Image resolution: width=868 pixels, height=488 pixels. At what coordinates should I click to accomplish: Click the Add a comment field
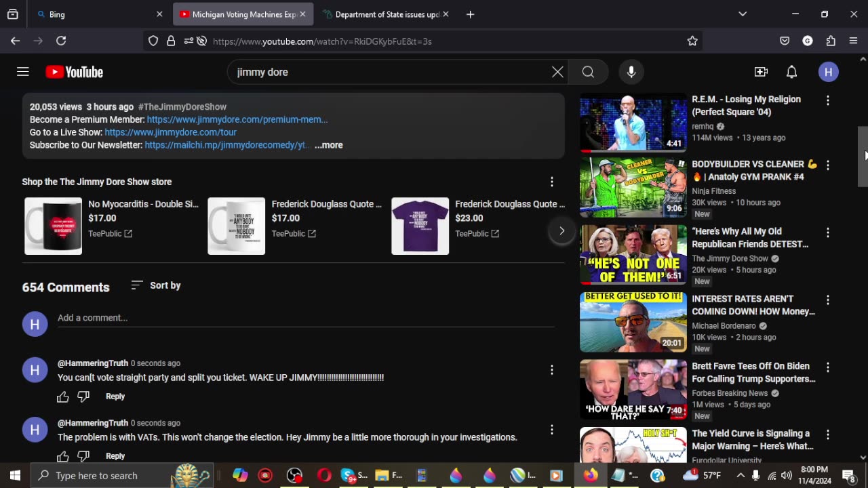(306, 318)
